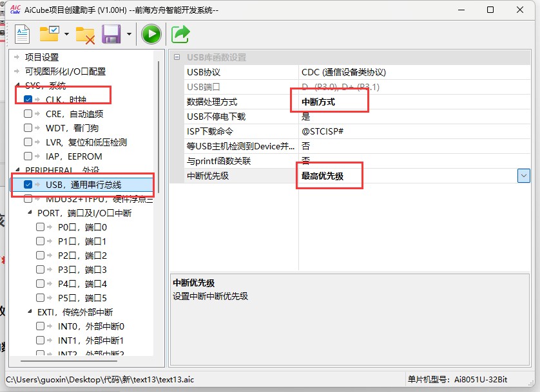Viewport: 540px width, 392px height.
Task: Click the 等USB主机检测到Device value 否
Action: (414, 146)
